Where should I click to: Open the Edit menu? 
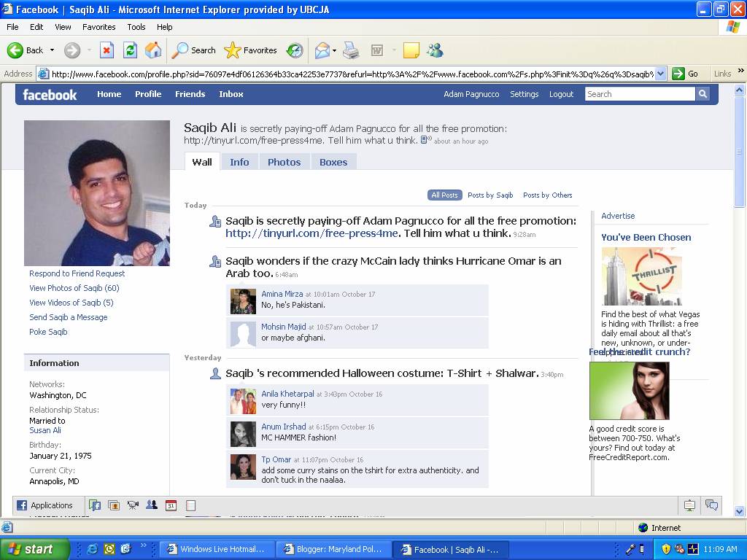(36, 27)
